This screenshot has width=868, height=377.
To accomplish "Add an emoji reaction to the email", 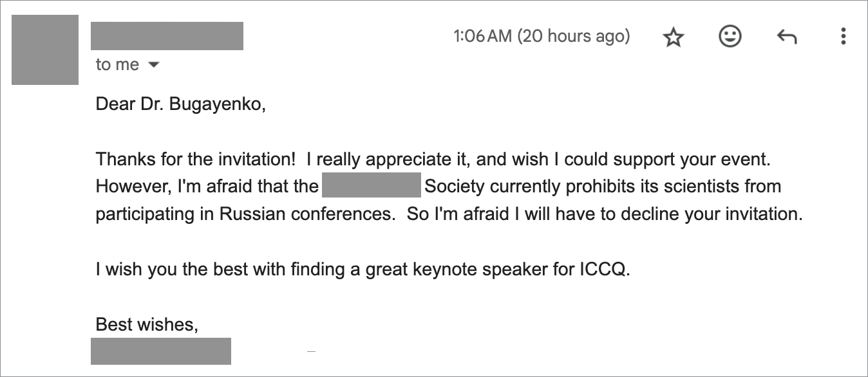I will [x=730, y=36].
